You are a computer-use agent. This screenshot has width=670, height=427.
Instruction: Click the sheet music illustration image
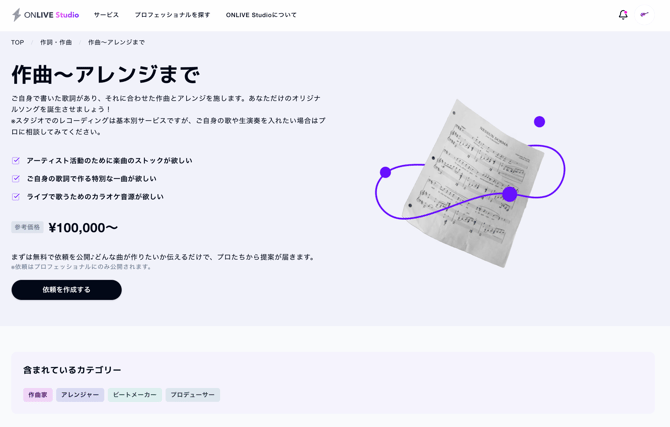click(x=470, y=183)
